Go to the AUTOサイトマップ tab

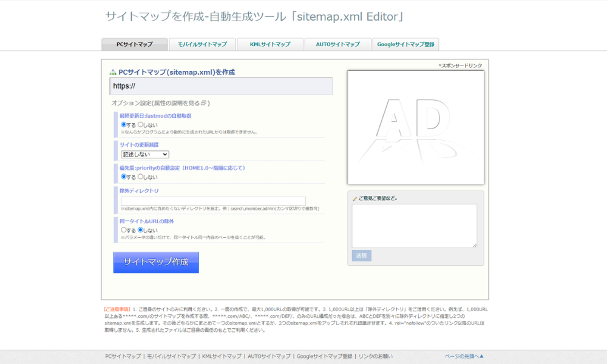coord(337,44)
